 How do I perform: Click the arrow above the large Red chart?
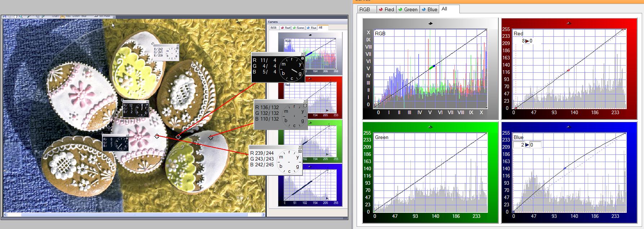pyautogui.click(x=569, y=23)
